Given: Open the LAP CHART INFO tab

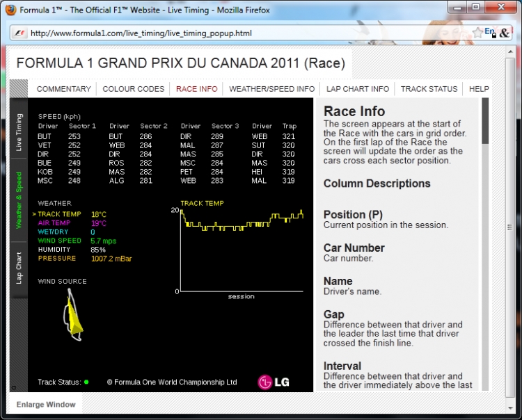Looking at the screenshot, I should [x=358, y=89].
